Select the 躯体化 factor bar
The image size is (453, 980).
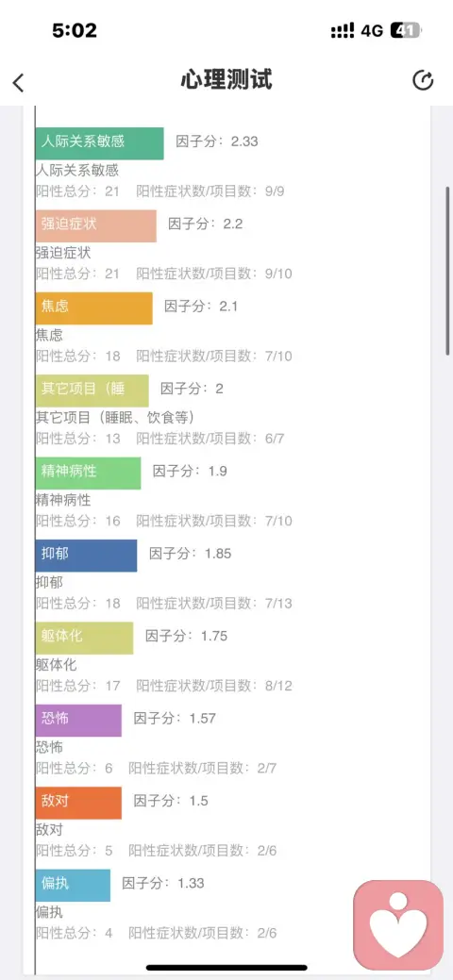85,639
